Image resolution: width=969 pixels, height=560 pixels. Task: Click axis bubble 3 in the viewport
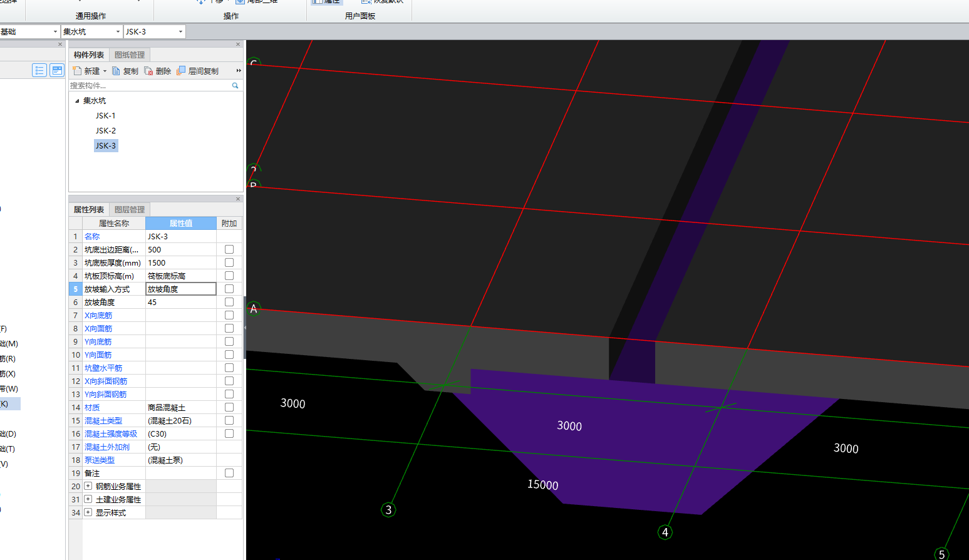(388, 510)
